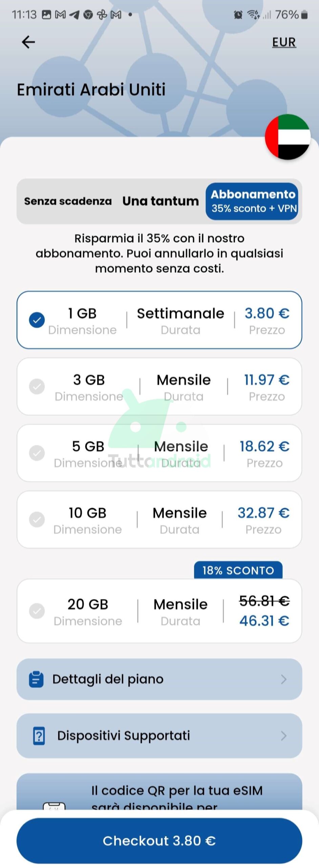Open the EUR currency selector

click(284, 42)
